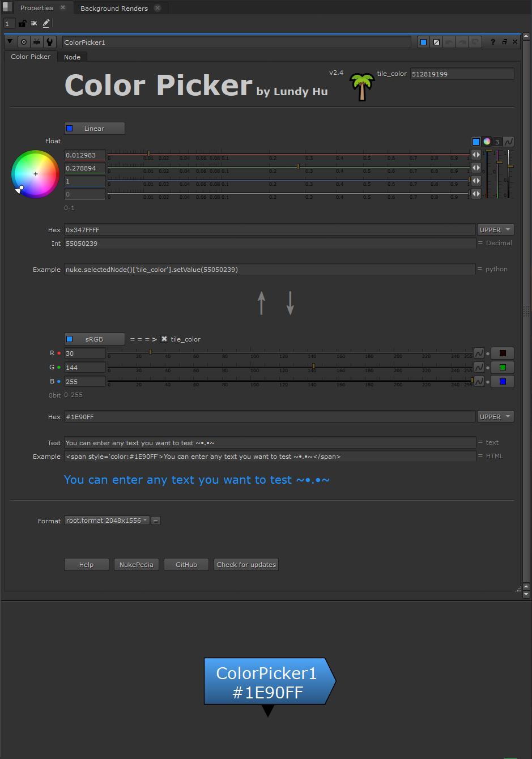This screenshot has height=759, width=532.
Task: Click inside the color wheel
Action: (36, 174)
